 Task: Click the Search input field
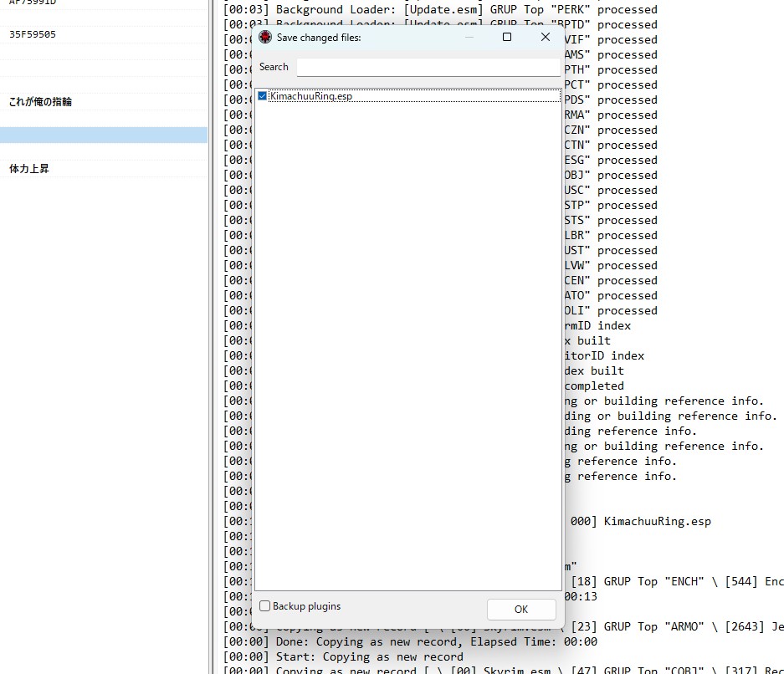click(428, 68)
